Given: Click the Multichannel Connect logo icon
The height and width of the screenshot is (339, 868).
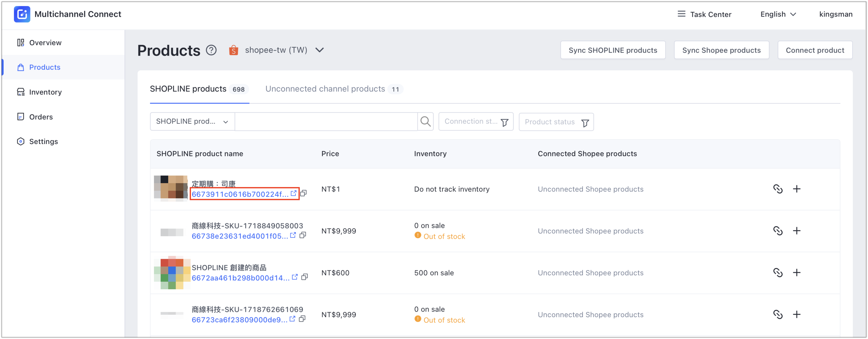Looking at the screenshot, I should click(x=22, y=14).
